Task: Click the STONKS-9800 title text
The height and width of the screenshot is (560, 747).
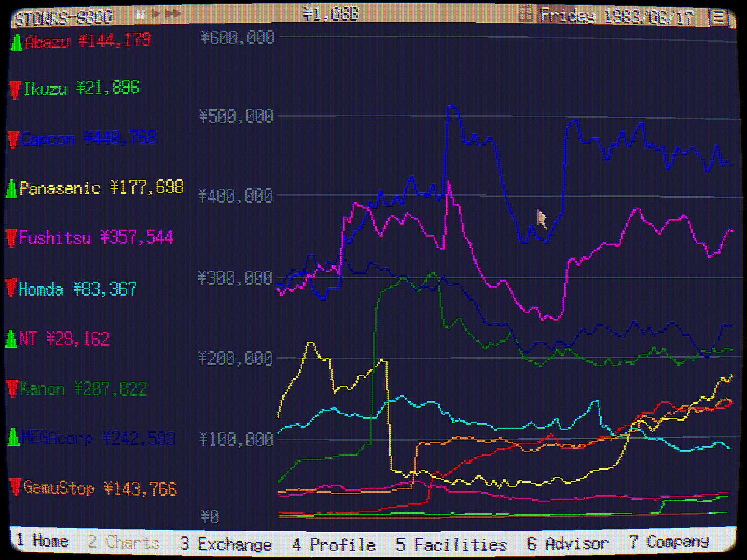Action: [x=63, y=19]
